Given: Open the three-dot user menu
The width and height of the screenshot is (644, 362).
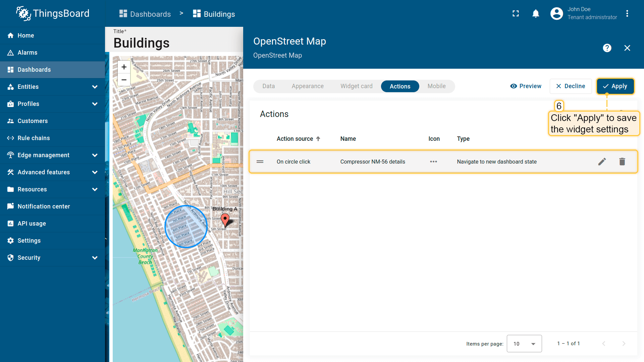Looking at the screenshot, I should click(627, 14).
